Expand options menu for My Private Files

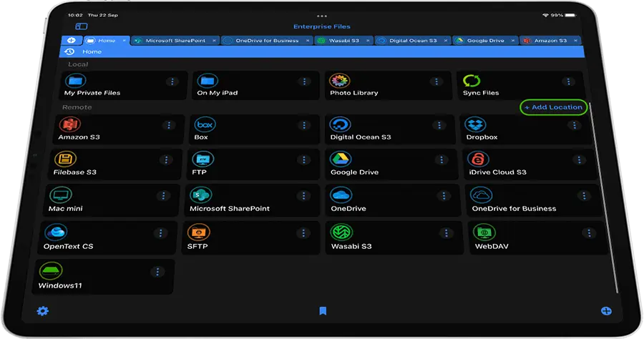click(x=172, y=82)
